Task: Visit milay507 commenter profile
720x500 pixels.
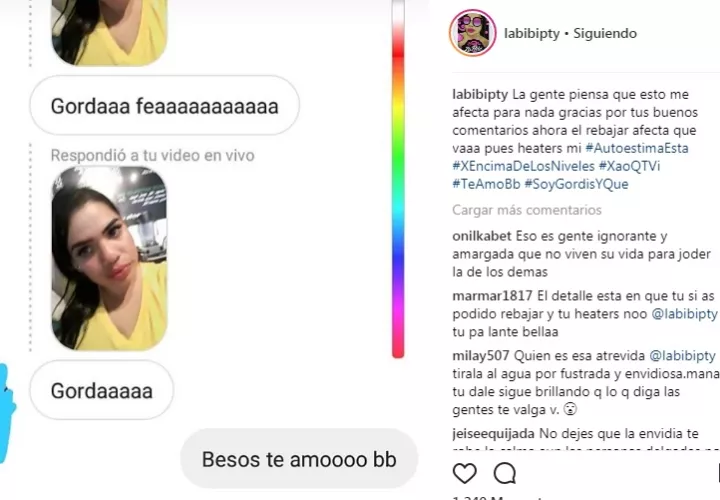Action: 481,356
